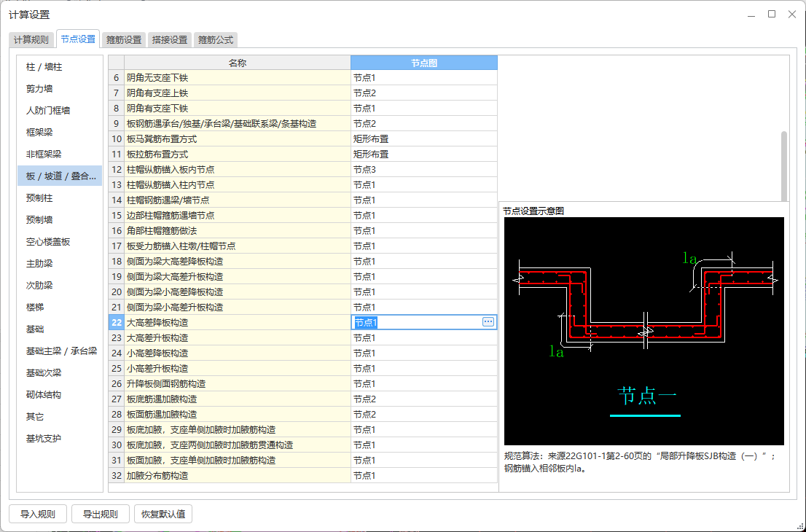Choose 预制墙 in the sidebar
This screenshot has width=806, height=532.
pos(60,219)
